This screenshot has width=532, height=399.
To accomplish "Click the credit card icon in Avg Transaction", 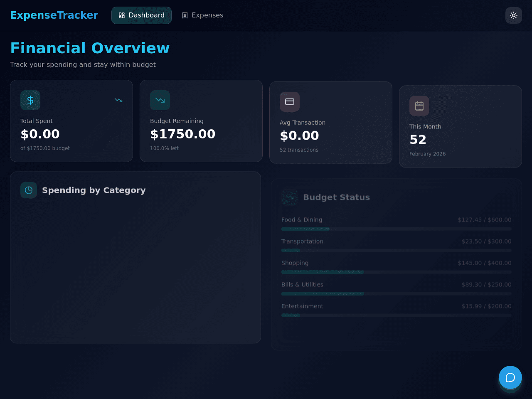I will click(x=290, y=102).
